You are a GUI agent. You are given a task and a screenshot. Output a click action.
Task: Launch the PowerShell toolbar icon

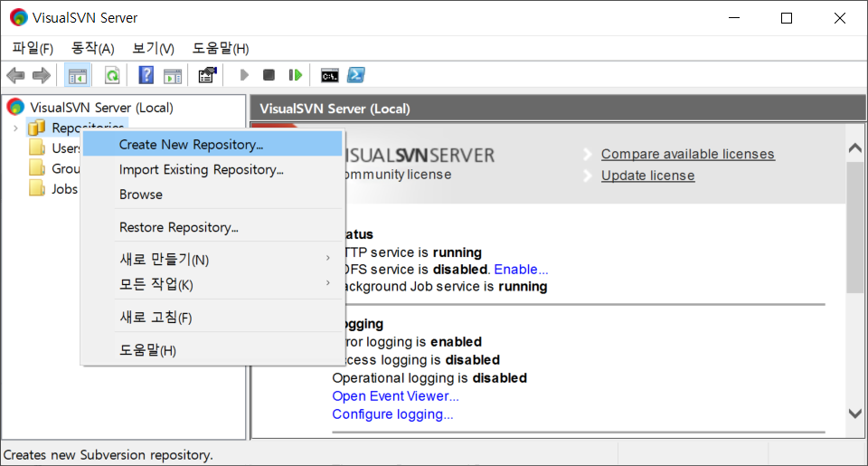(356, 75)
